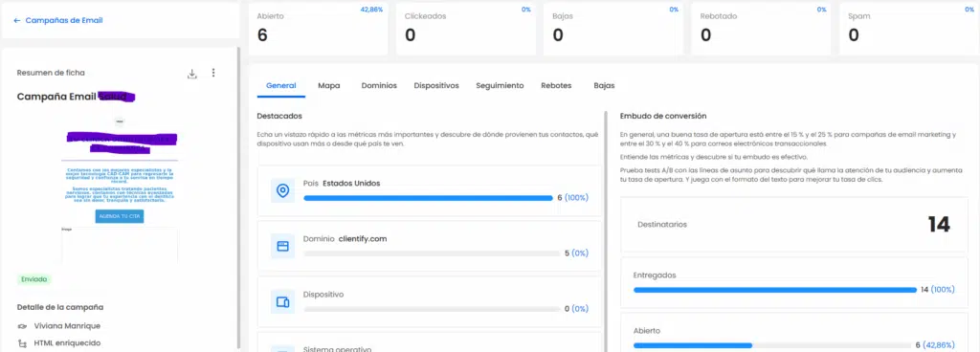Click the Destacados panel vertical scrollbar

click(605, 231)
